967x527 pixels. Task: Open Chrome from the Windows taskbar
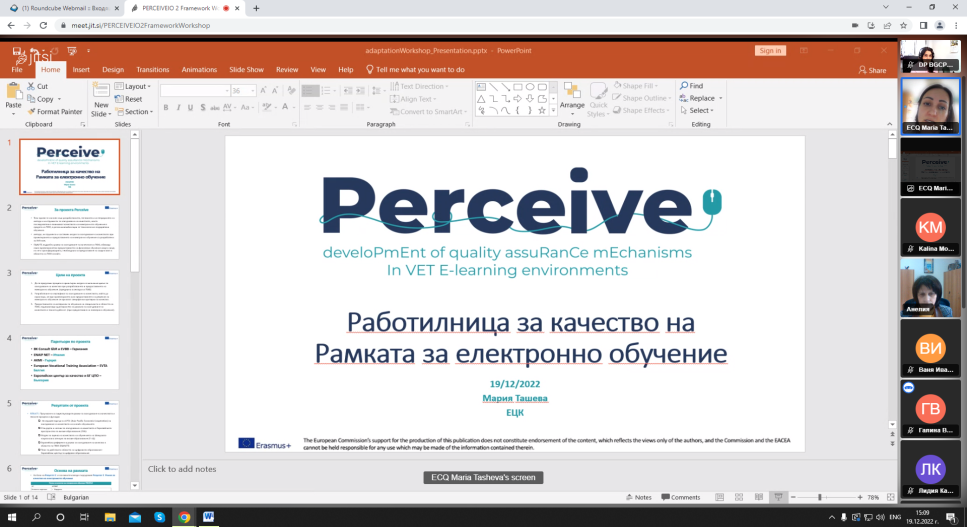[184, 517]
